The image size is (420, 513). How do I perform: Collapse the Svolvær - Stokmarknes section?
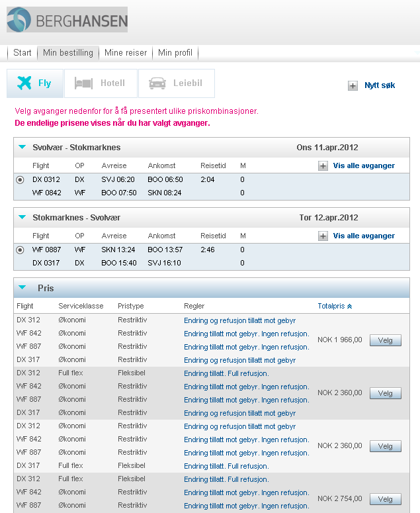[22, 148]
